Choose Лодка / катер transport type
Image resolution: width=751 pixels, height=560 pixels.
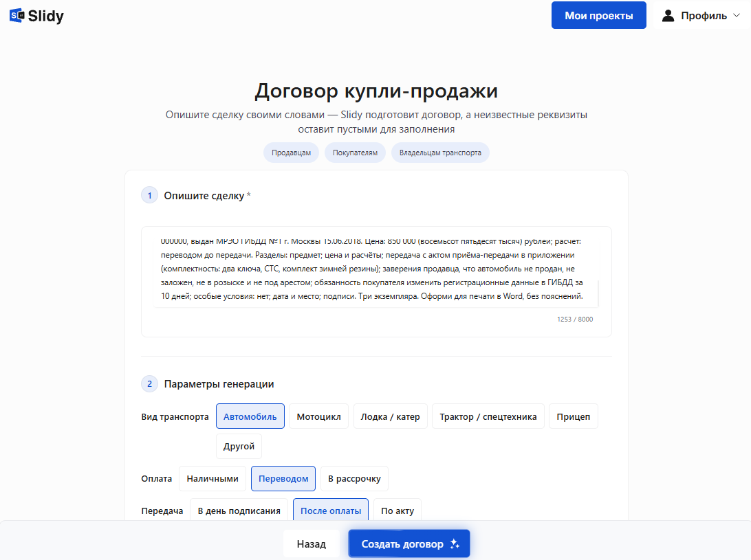(x=391, y=416)
